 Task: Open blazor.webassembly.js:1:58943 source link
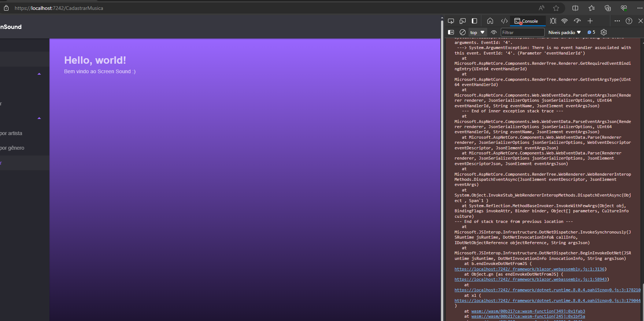[x=530, y=279]
